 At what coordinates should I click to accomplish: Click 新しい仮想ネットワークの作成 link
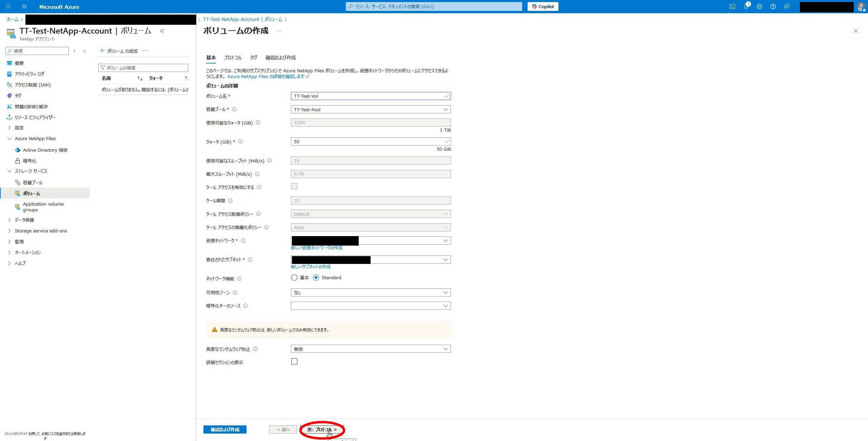click(x=317, y=248)
